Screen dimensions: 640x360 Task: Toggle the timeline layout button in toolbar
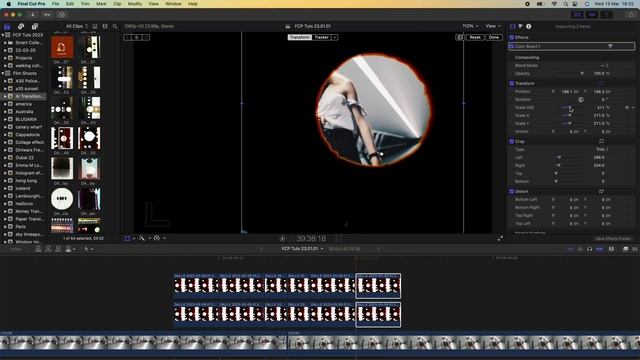click(x=592, y=15)
